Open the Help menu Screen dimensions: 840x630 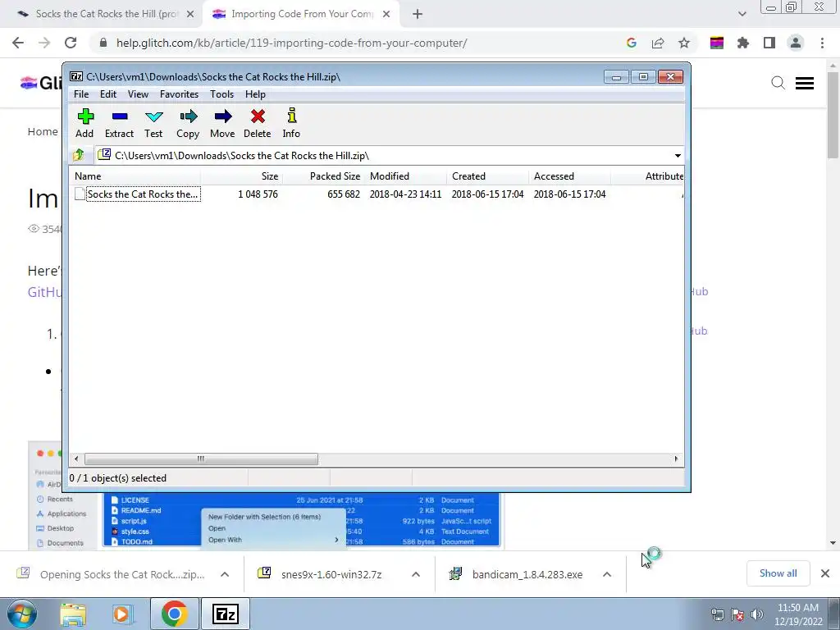[x=256, y=94]
